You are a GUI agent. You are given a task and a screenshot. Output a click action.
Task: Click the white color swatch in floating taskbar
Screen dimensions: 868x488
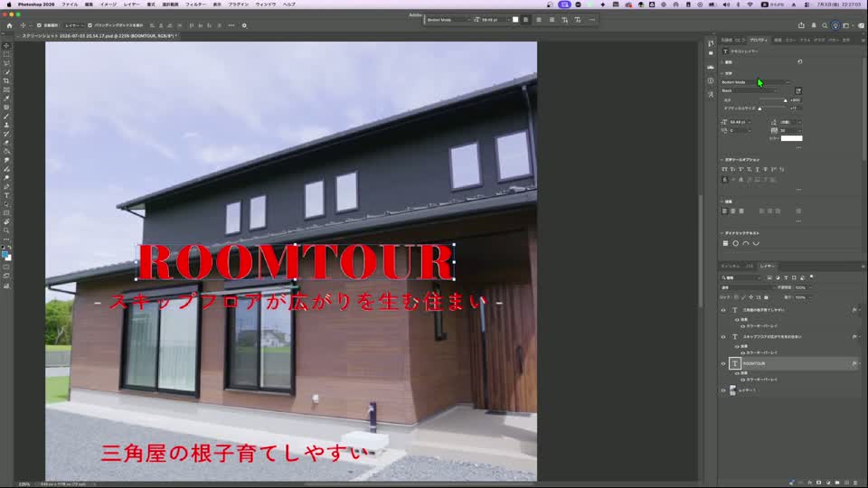(x=515, y=20)
